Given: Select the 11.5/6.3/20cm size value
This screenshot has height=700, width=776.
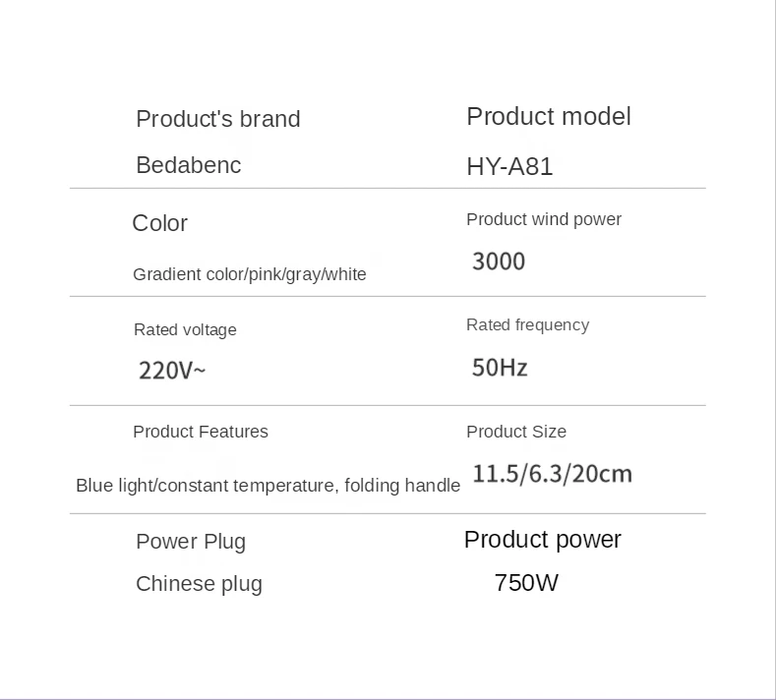Looking at the screenshot, I should tap(553, 474).
